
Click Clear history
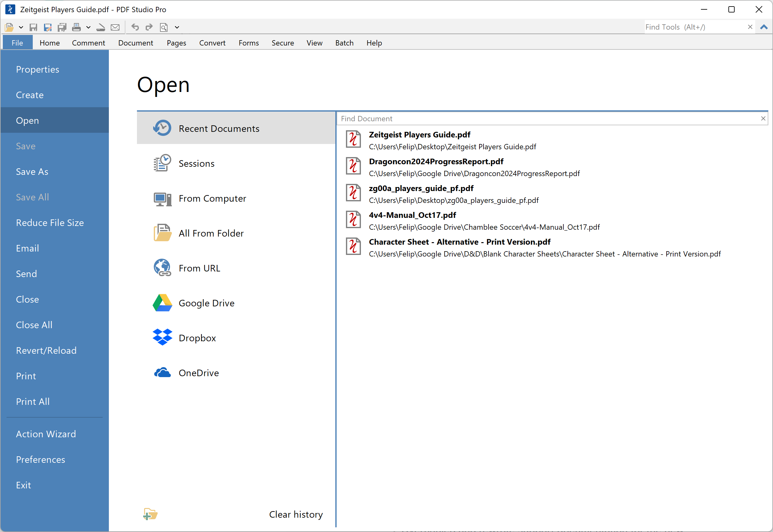pyautogui.click(x=296, y=514)
